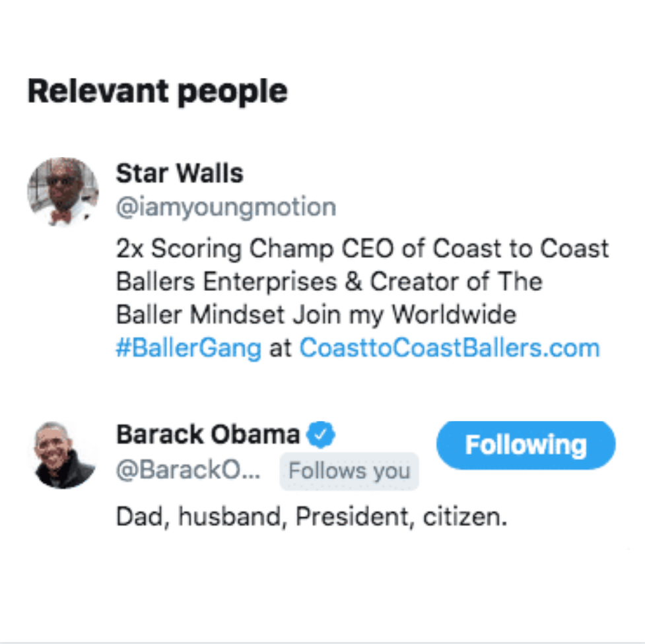This screenshot has width=645, height=644.
Task: Click Barack Obama's profile avatar
Action: (x=64, y=455)
